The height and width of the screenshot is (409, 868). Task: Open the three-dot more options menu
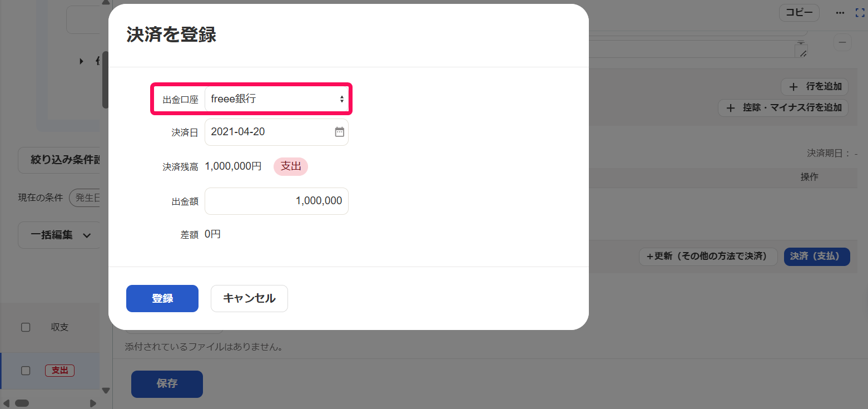[x=840, y=13]
